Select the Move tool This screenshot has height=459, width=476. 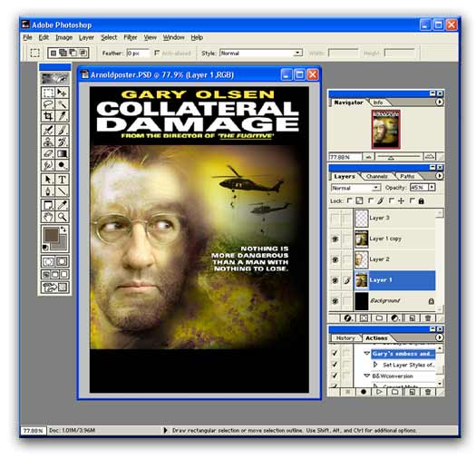tap(63, 93)
